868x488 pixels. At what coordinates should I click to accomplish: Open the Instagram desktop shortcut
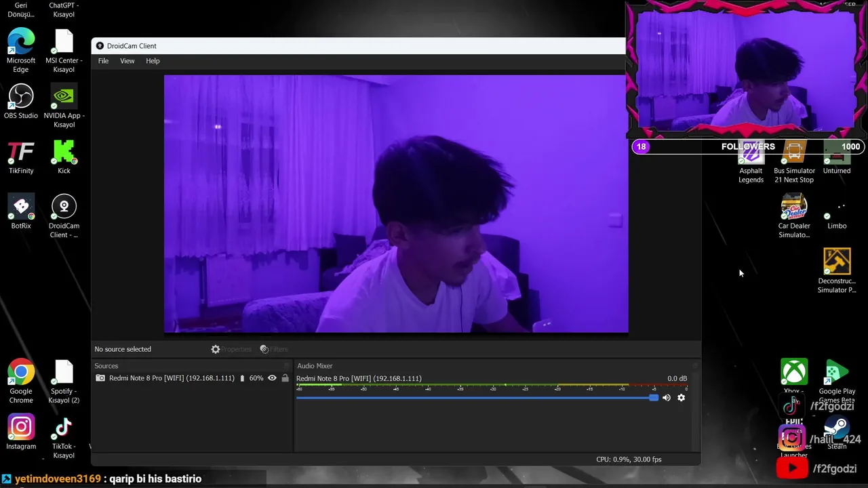click(21, 432)
